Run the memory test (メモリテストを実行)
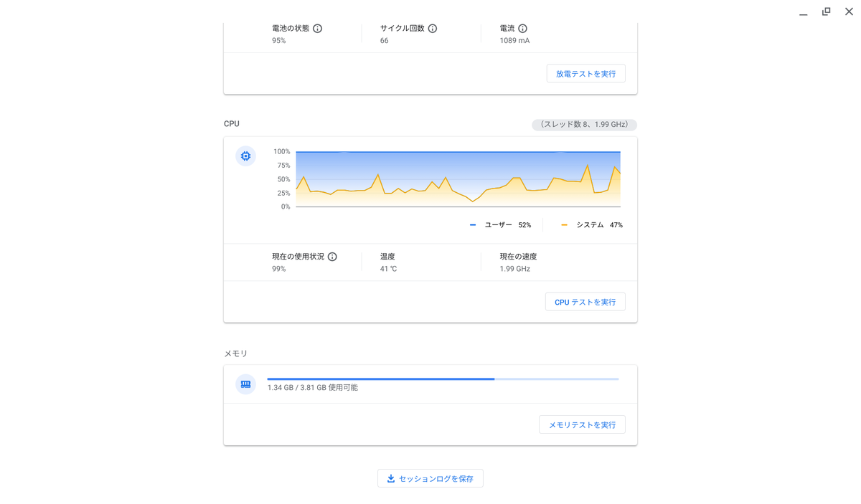 tap(582, 424)
